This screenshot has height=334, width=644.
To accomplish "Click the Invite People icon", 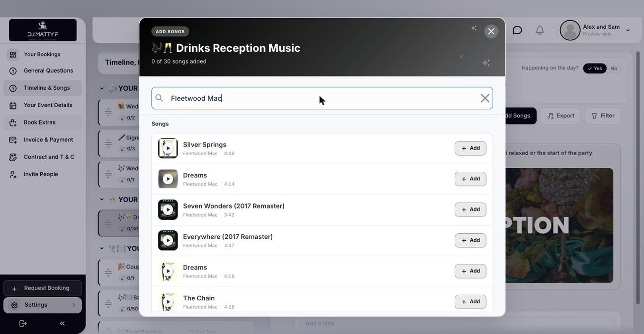I will tap(13, 174).
